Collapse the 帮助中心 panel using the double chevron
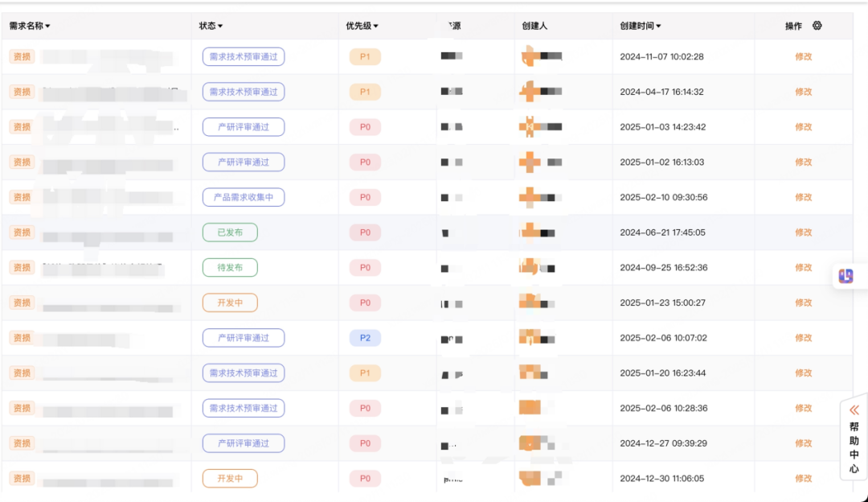 [x=854, y=410]
